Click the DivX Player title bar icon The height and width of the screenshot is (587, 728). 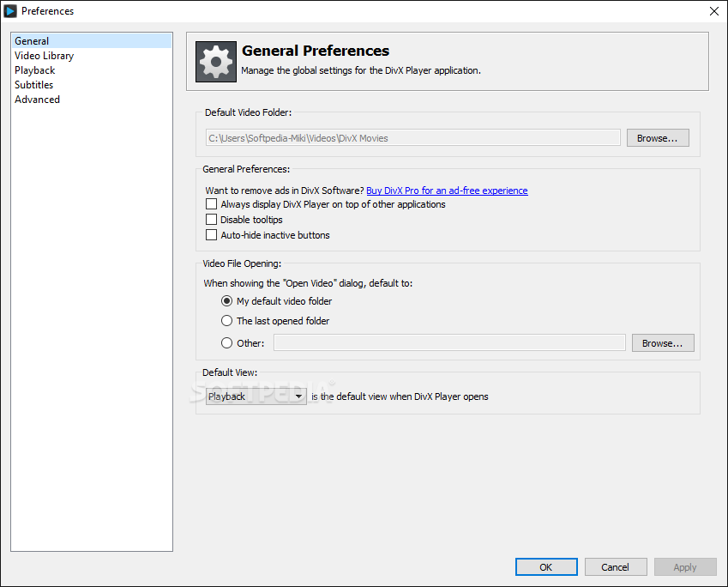tap(10, 10)
